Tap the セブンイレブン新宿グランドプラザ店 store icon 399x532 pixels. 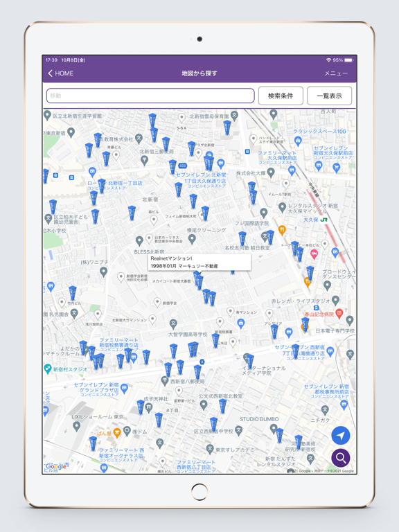124,389
